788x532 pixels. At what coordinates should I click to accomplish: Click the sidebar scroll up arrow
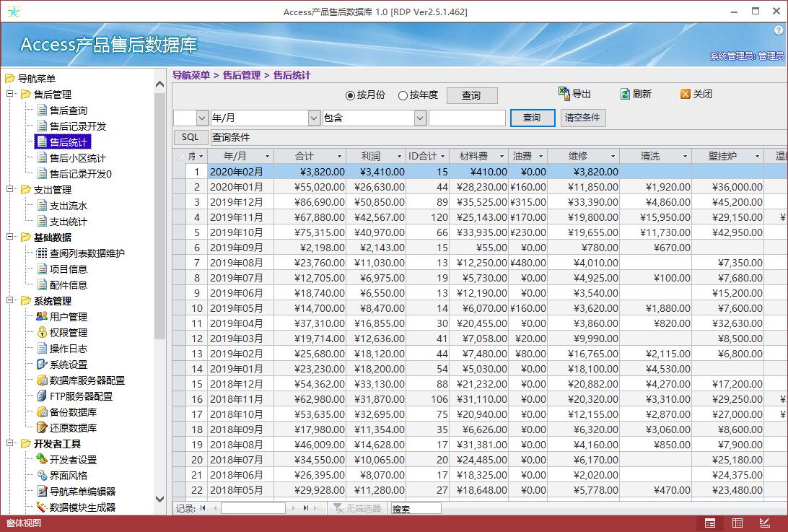159,84
